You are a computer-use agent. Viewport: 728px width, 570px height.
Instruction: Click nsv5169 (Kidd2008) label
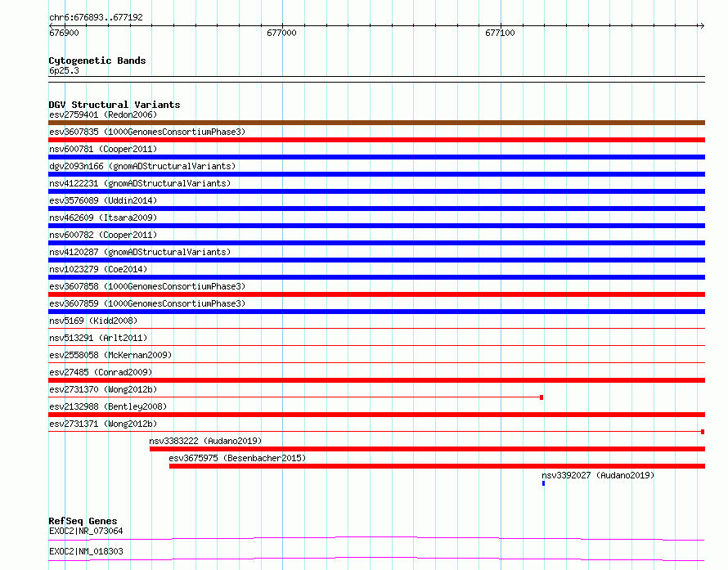[x=93, y=321]
